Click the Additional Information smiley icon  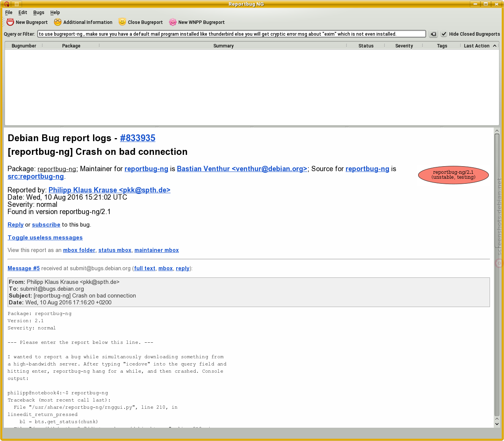[58, 22]
